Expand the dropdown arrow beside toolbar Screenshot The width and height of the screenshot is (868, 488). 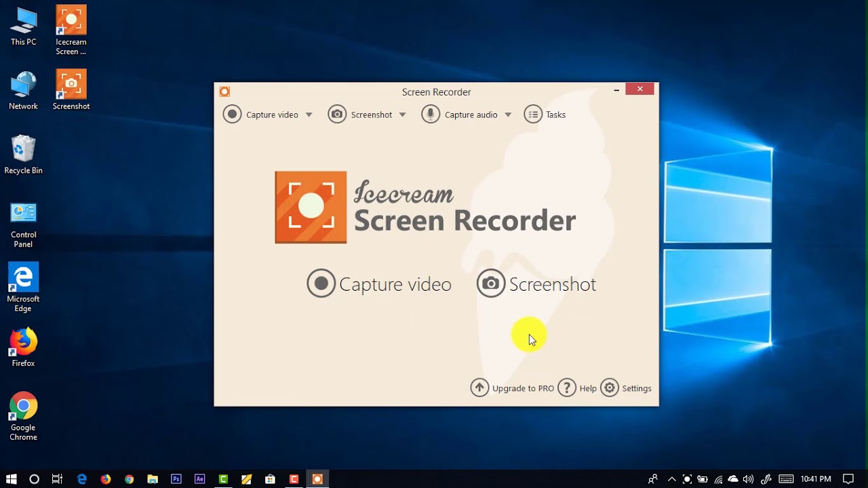402,115
